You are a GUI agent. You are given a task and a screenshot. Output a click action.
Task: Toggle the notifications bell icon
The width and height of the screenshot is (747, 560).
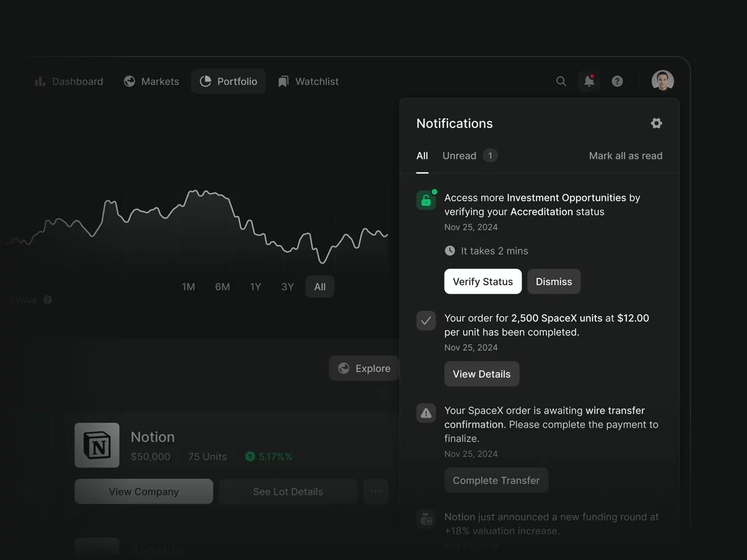pos(589,82)
